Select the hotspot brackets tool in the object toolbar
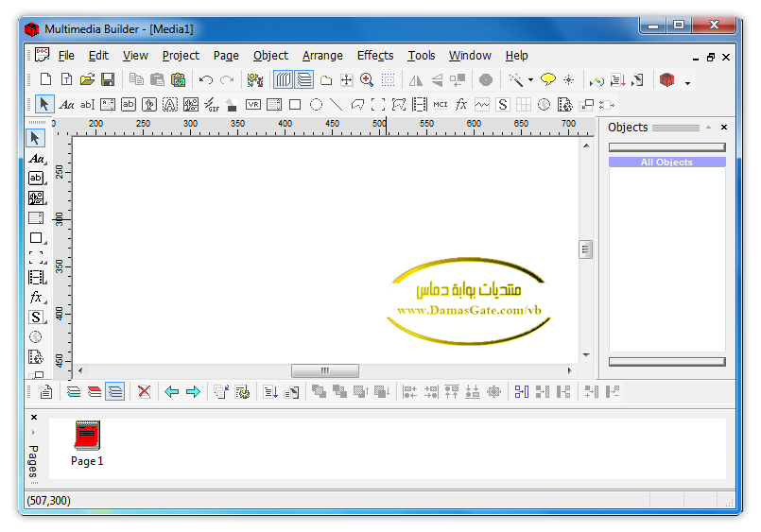761x532 pixels. tap(378, 104)
